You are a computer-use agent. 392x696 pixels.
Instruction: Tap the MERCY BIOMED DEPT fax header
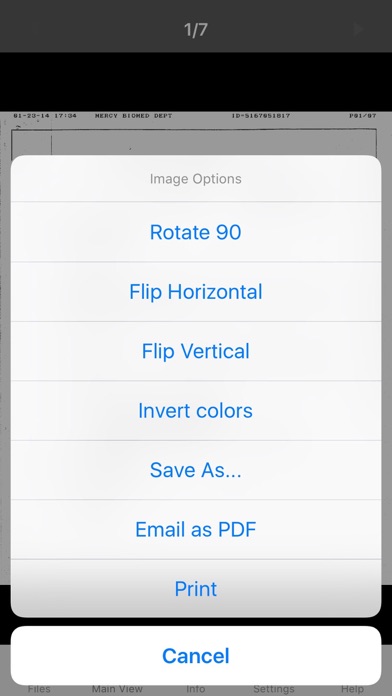(133, 116)
